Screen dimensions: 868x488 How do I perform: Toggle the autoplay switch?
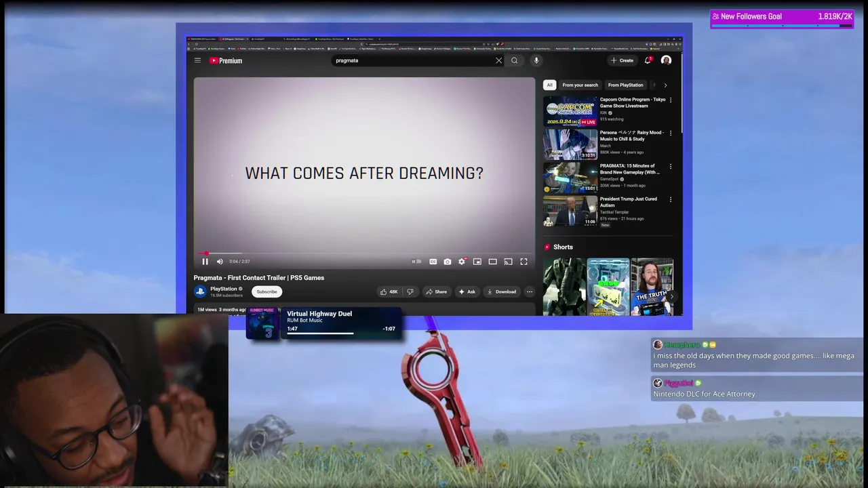tap(416, 262)
